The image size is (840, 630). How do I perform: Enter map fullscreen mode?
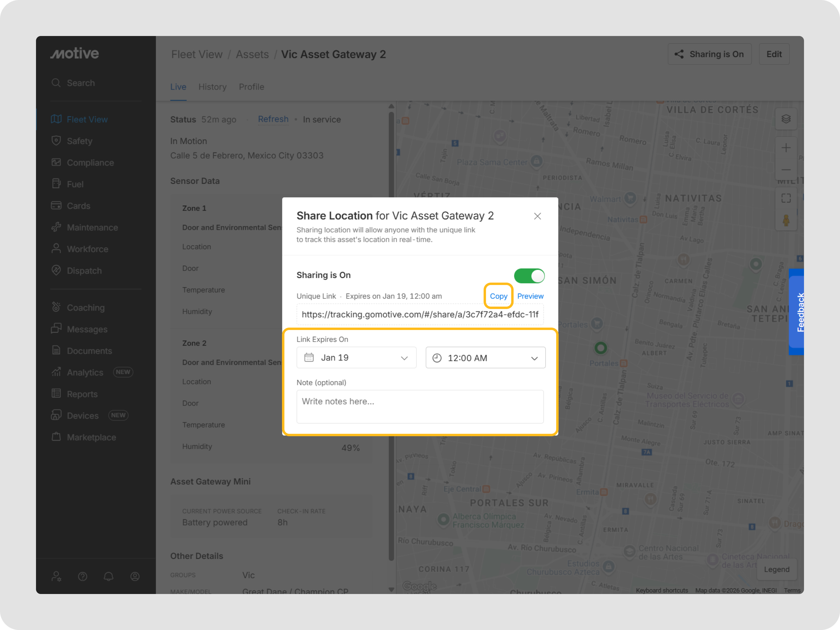(786, 198)
